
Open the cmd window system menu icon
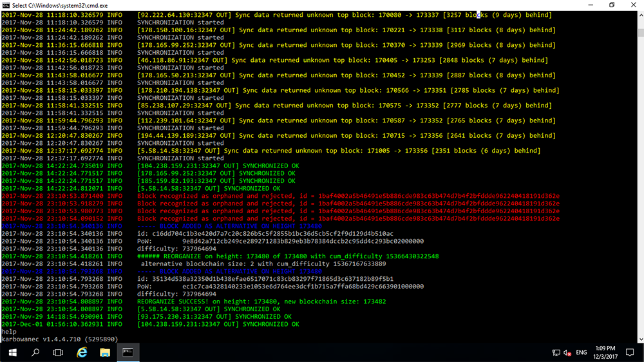pos(6,5)
